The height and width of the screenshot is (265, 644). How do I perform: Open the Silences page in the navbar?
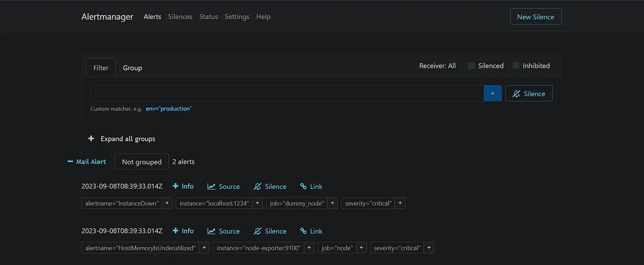[180, 17]
